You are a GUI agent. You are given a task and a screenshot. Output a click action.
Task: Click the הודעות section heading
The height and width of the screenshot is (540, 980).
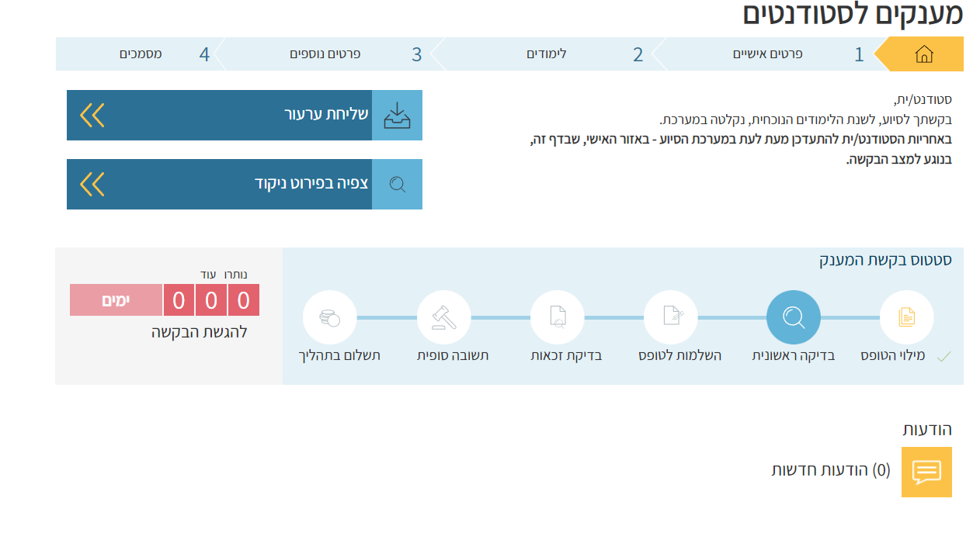927,429
